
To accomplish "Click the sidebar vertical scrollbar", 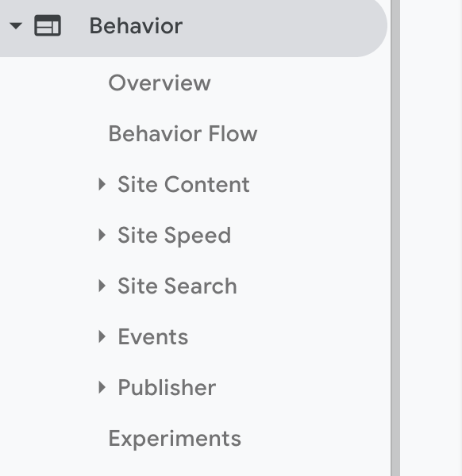I will [395, 238].
